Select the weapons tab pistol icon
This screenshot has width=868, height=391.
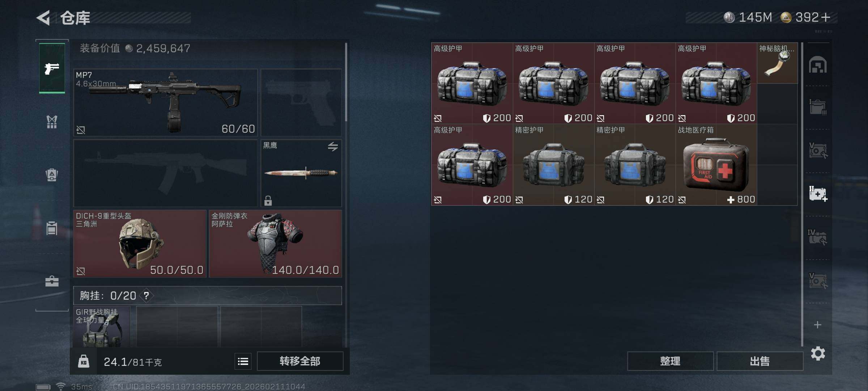[x=52, y=68]
